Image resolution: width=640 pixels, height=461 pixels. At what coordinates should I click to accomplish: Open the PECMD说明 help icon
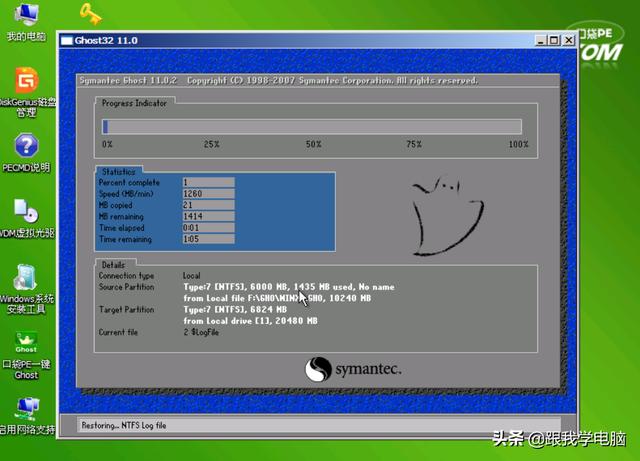point(26,146)
